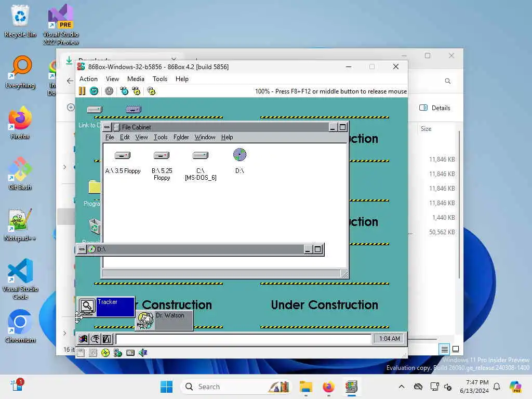This screenshot has width=532, height=399.
Task: Click the Size column header in Explorer
Action: [426, 129]
